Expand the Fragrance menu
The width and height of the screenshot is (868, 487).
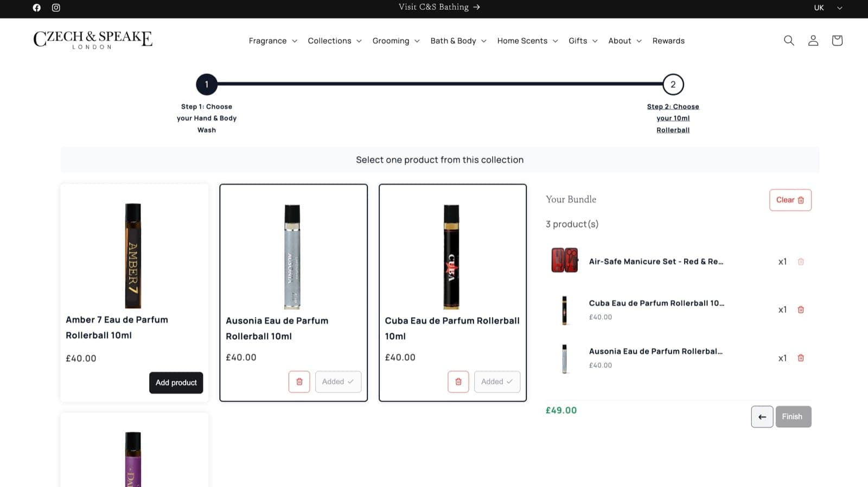(x=273, y=41)
